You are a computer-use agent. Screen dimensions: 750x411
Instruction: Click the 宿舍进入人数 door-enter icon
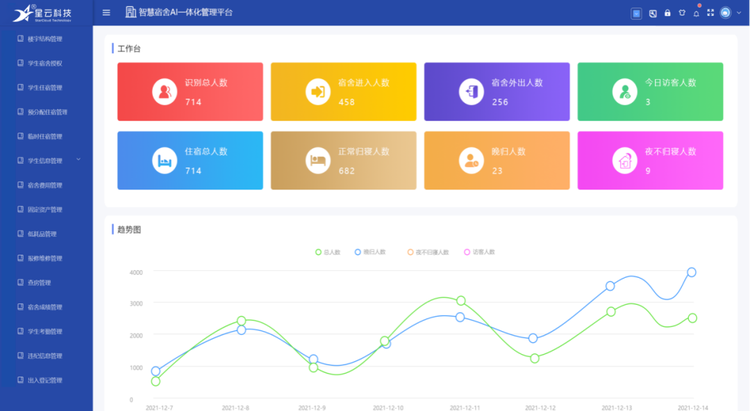(x=317, y=92)
